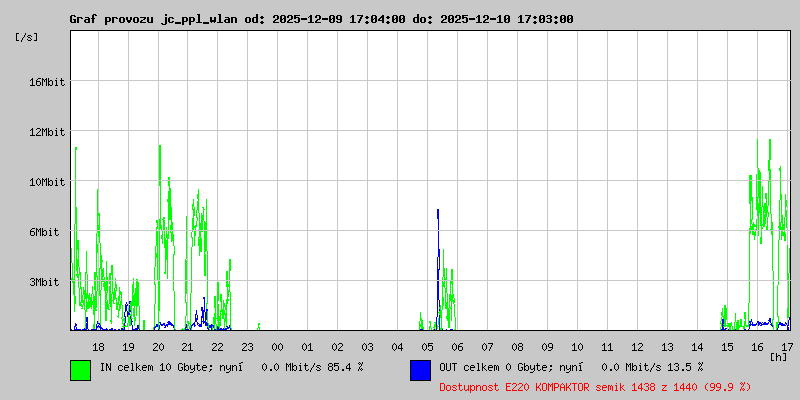Click the '6Mbit' y-axis label
800x400 pixels.
pyautogui.click(x=44, y=232)
